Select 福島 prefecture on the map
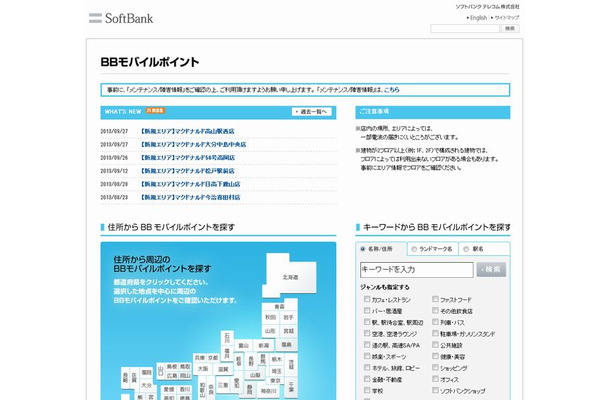Image resolution: width=610 pixels, height=400 pixels. point(286,345)
